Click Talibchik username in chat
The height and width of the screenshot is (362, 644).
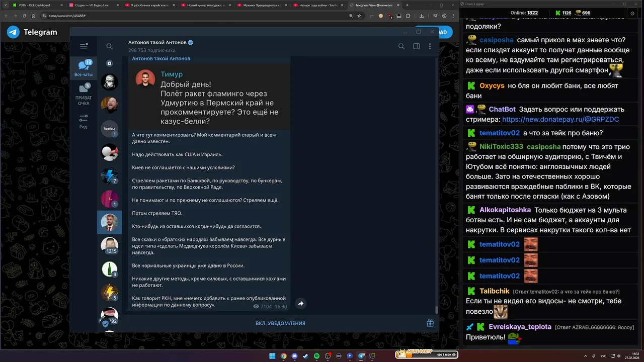coord(495,292)
